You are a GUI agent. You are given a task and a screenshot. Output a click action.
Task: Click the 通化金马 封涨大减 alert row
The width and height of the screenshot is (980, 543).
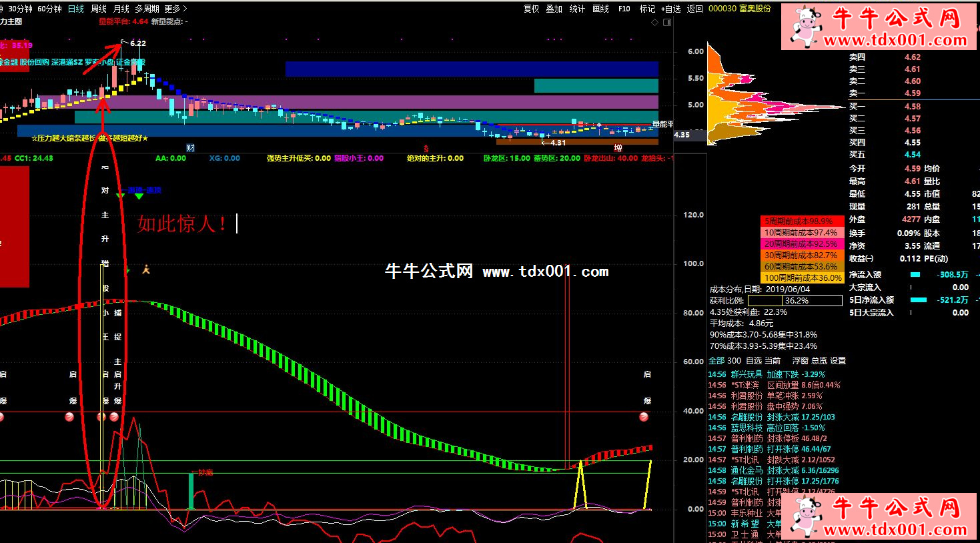click(775, 470)
